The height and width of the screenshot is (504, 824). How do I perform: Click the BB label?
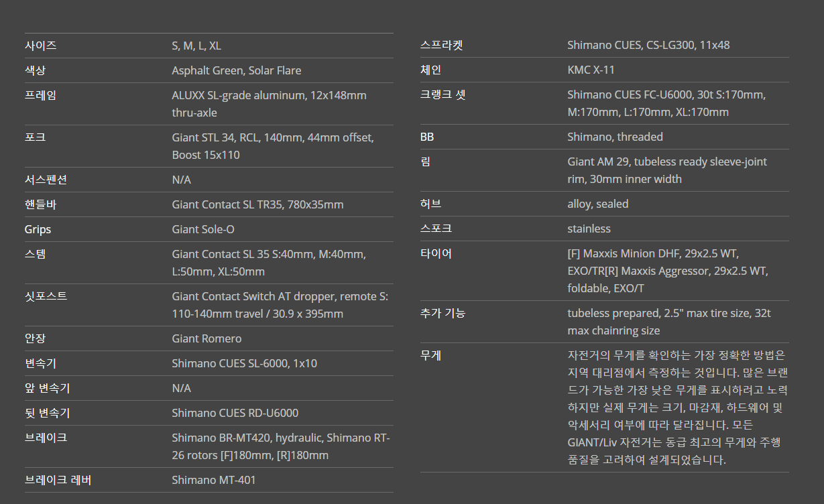(427, 137)
